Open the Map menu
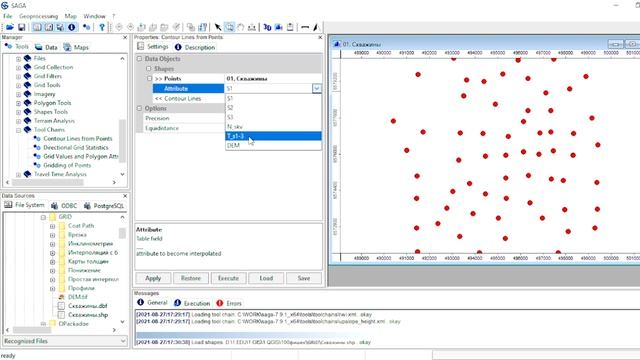This screenshot has width=640, height=360. point(71,16)
